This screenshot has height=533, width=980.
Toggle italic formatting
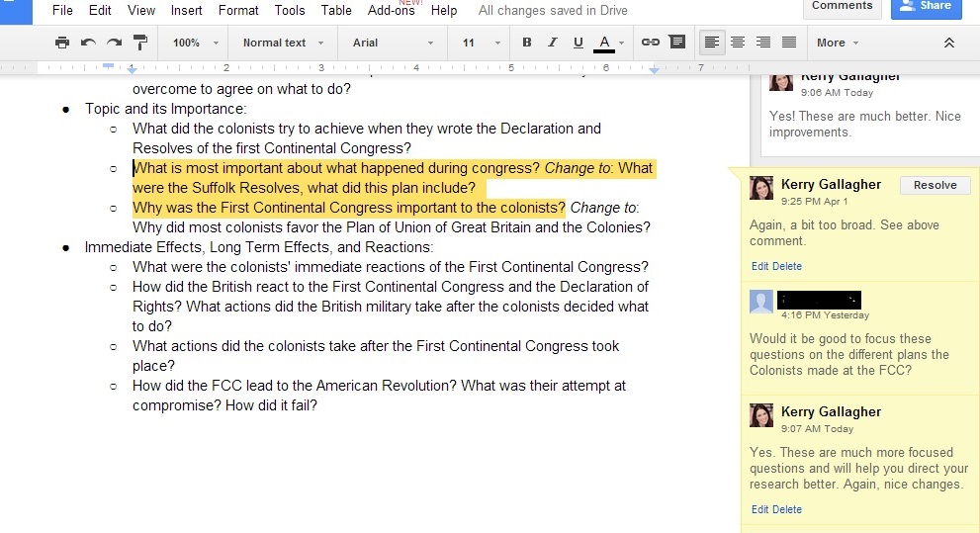click(x=553, y=43)
